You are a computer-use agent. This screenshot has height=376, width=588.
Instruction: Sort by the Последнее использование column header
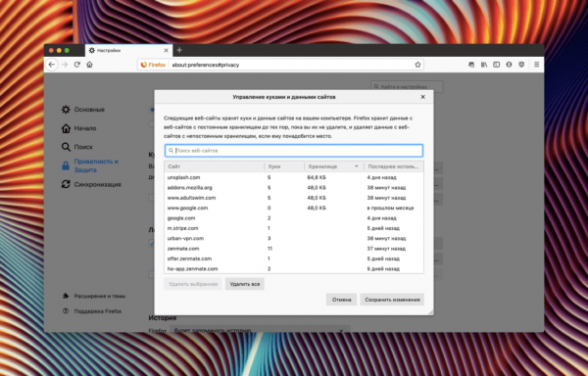tap(394, 166)
